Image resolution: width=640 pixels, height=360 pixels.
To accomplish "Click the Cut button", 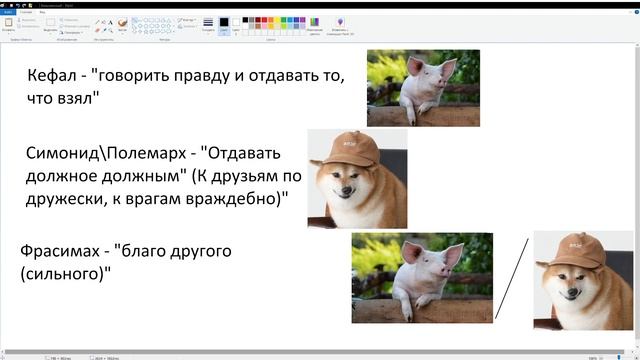I will 27,20.
